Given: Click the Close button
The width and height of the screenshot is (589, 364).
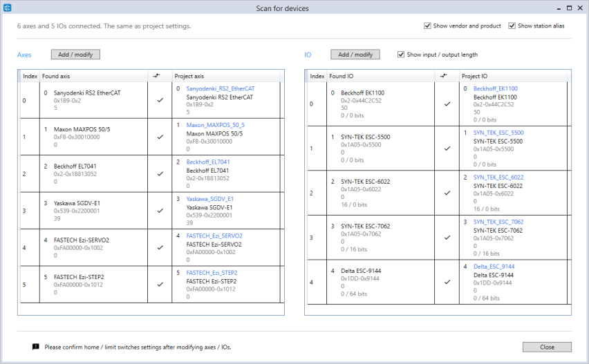Looking at the screenshot, I should point(547,347).
